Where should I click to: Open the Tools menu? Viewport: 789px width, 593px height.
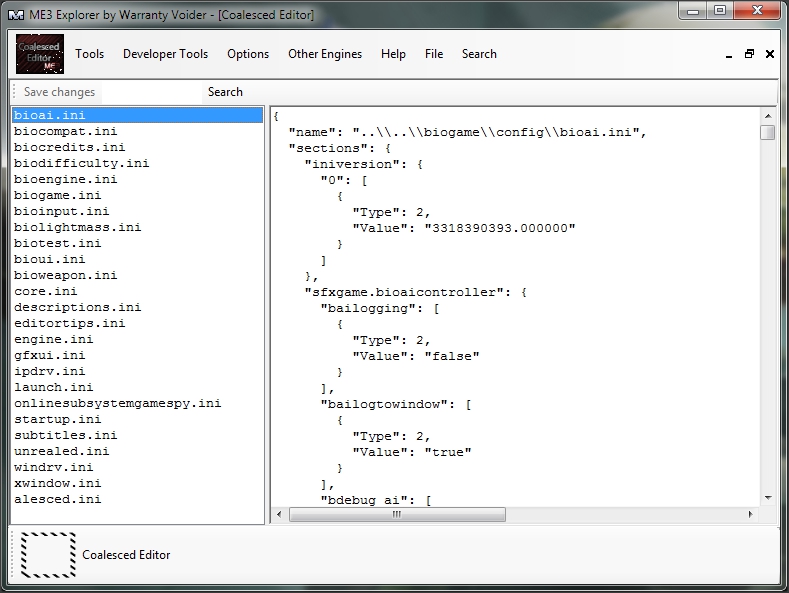90,54
